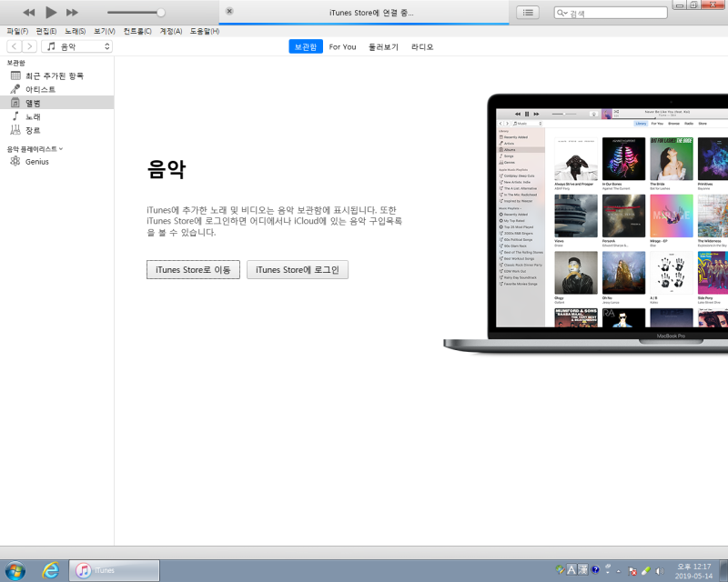The image size is (728, 582).
Task: Select 최근 추가된 항목 in sidebar
Action: point(56,75)
